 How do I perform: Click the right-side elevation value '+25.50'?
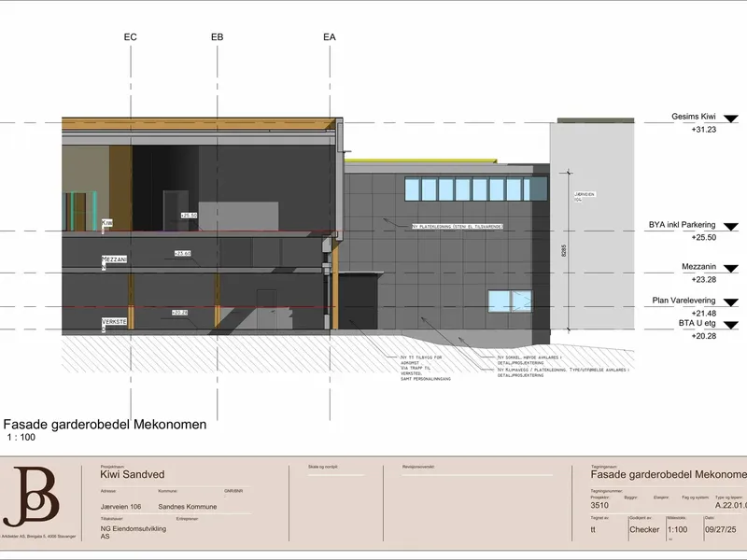tap(704, 238)
